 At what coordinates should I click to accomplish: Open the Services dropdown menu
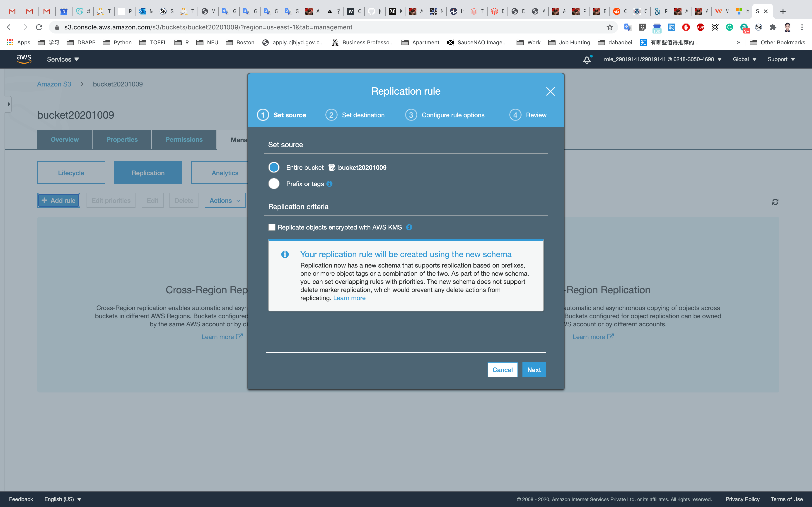[63, 59]
